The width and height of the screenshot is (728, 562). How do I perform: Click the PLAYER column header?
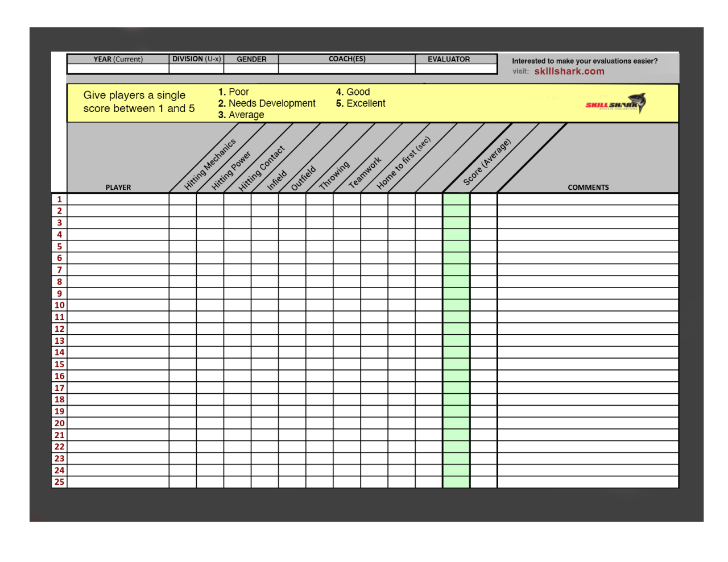point(118,188)
